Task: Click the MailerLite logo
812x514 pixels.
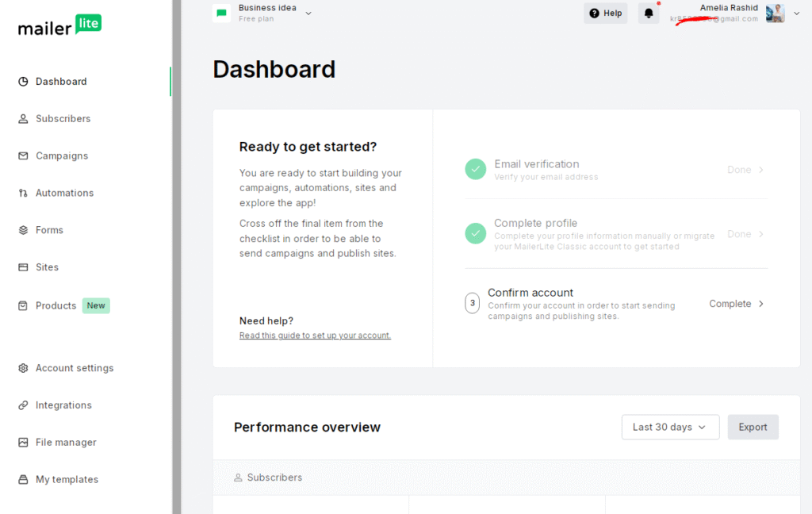Action: 59,25
